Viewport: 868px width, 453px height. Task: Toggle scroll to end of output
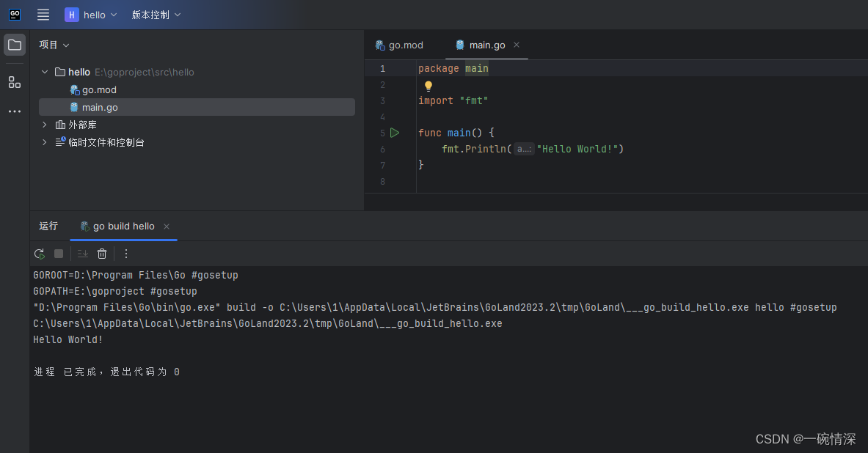click(82, 254)
